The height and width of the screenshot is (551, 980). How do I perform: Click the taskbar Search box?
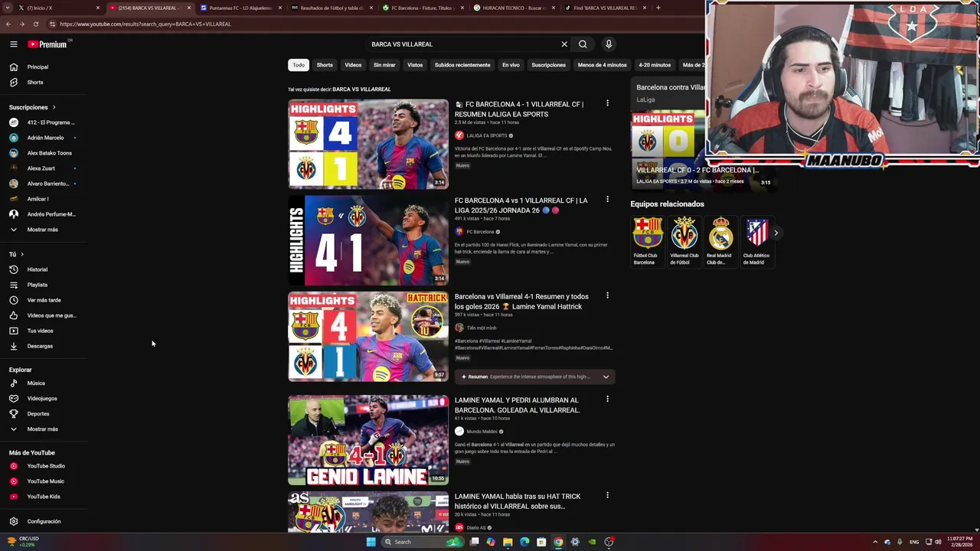pos(423,542)
